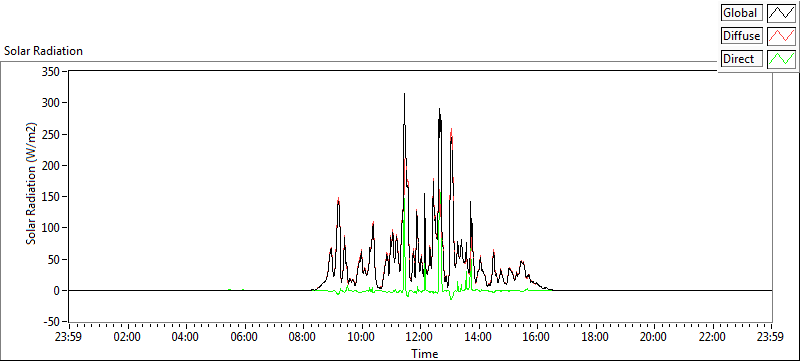Click the 08:00 time tick label

pyautogui.click(x=303, y=337)
